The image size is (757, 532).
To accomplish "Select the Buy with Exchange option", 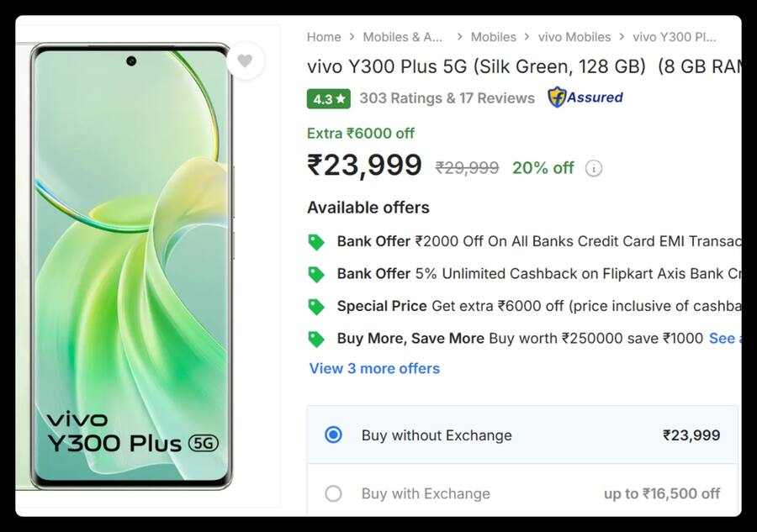I will point(333,494).
